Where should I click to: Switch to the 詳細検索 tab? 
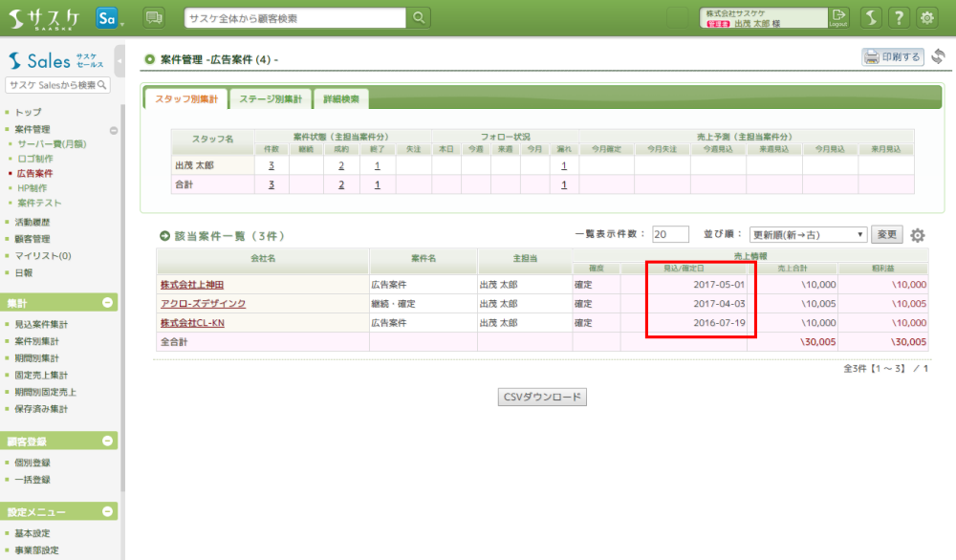point(340,98)
